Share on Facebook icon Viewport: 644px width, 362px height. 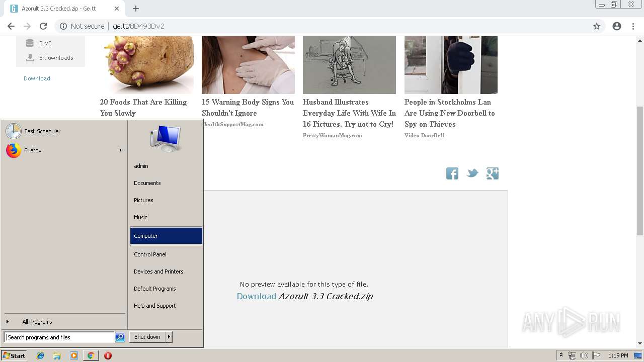pyautogui.click(x=452, y=173)
